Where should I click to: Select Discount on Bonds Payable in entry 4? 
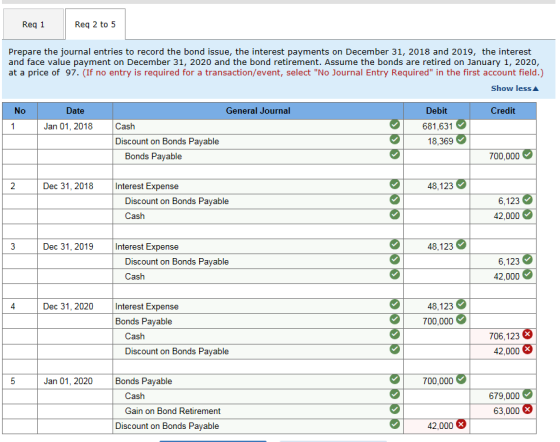258,351
